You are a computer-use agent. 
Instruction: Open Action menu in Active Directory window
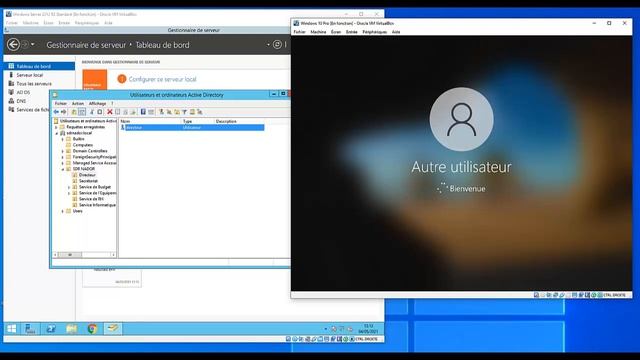78,104
